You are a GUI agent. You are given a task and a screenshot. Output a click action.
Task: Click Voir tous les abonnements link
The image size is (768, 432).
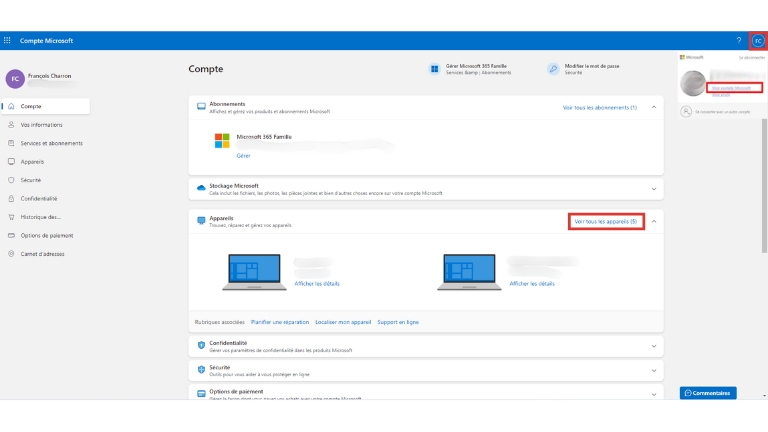(x=599, y=107)
